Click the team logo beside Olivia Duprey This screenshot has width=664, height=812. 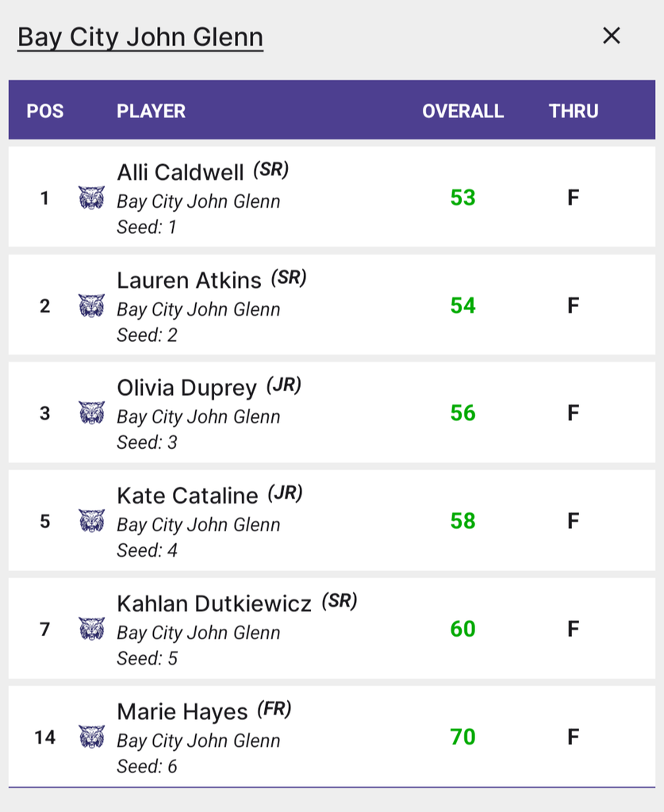click(92, 412)
